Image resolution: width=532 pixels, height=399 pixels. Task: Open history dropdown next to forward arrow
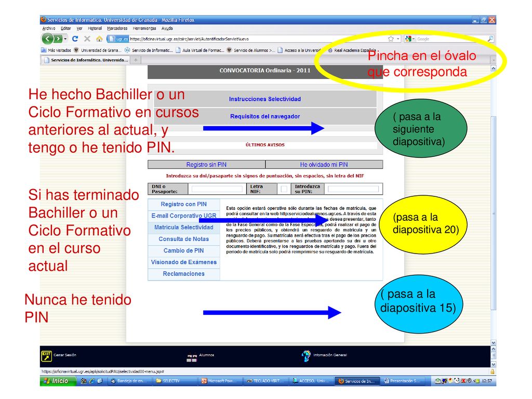pyautogui.click(x=65, y=38)
